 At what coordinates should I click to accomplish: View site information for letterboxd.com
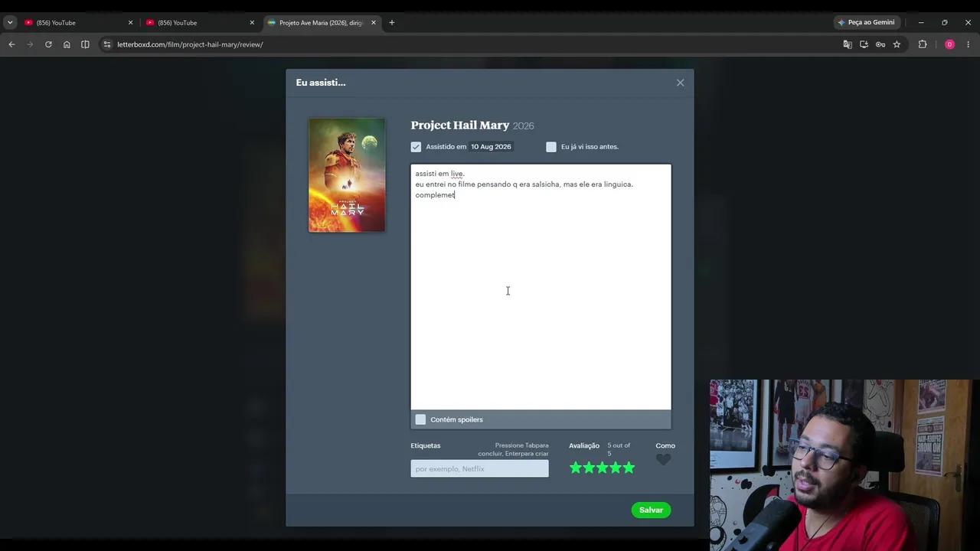point(106,44)
